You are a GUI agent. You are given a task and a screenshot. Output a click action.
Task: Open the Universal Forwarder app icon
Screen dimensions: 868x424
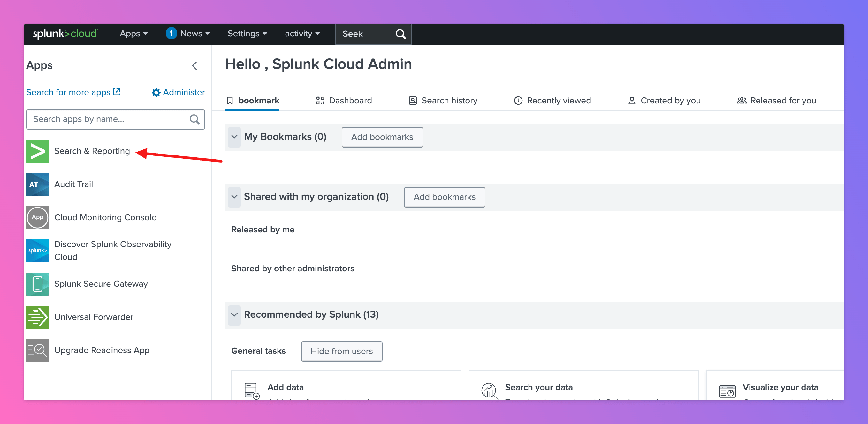37,317
